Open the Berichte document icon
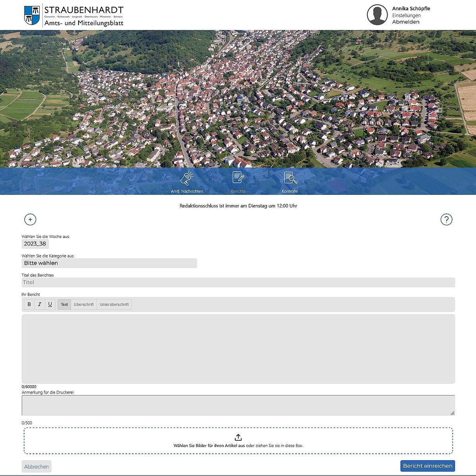Image resolution: width=476 pixels, height=476 pixels. coord(238,178)
